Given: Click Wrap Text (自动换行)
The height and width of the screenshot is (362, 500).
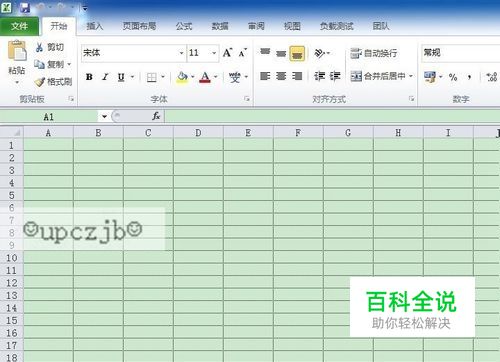Looking at the screenshot, I should point(374,53).
